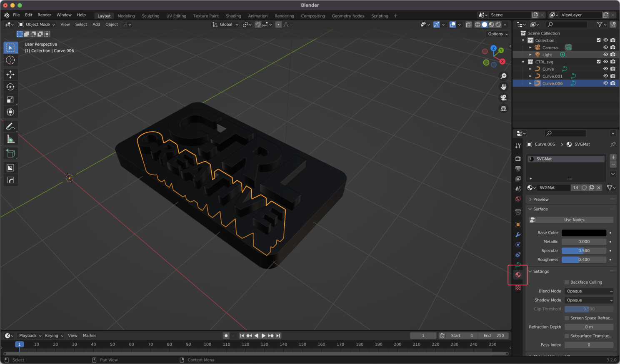The height and width of the screenshot is (364, 620).
Task: Switch to the Shading workspace tab
Action: click(x=233, y=16)
